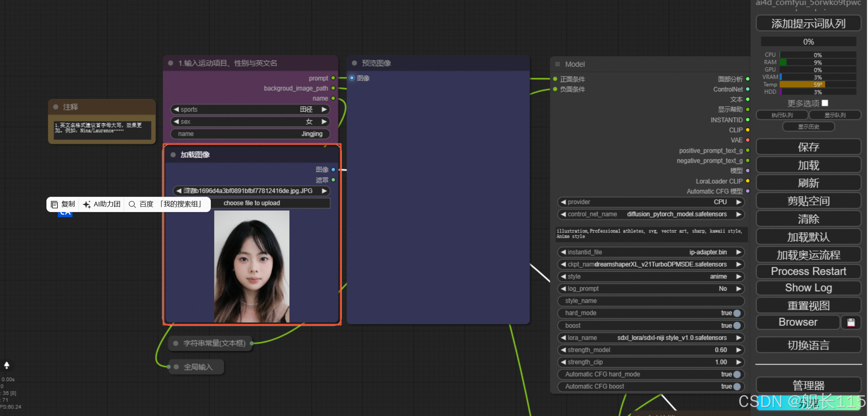Toggle the hard_mode switch

click(737, 313)
